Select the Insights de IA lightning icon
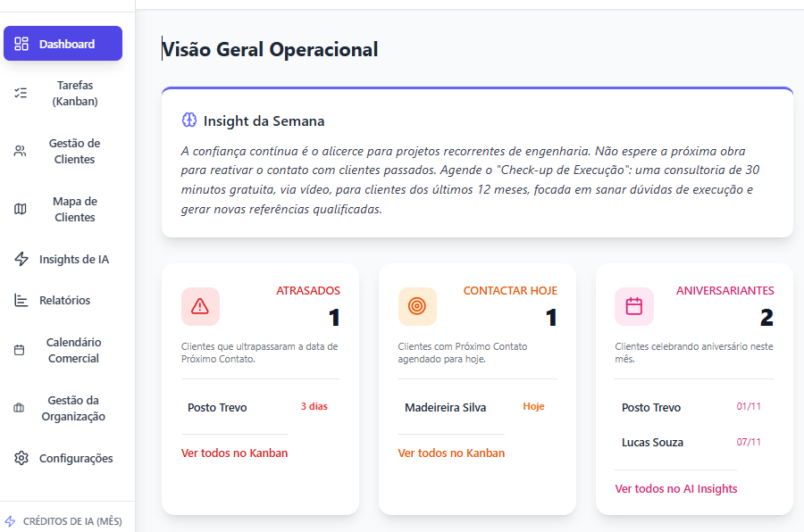 point(20,259)
